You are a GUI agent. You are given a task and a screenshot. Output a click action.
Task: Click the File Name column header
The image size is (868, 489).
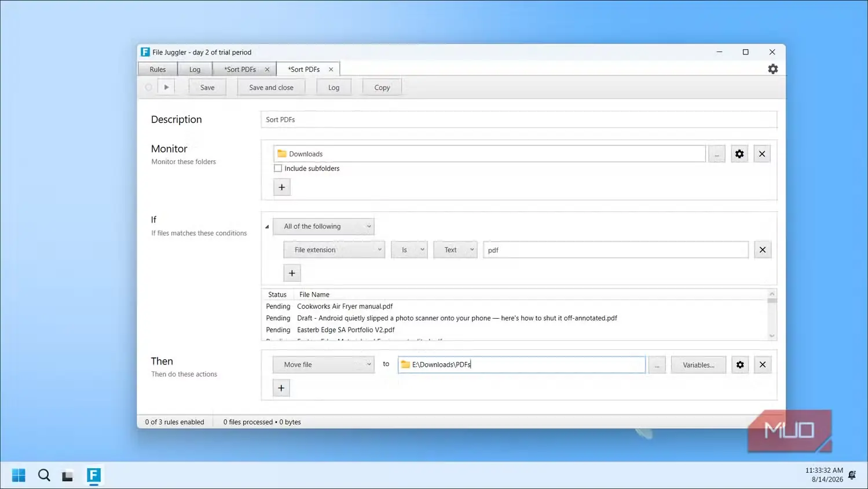314,294
